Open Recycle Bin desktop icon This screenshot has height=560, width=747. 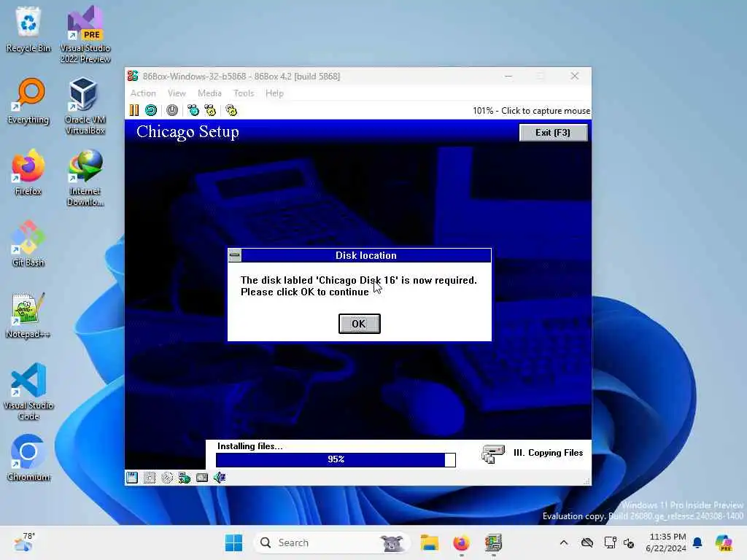tap(28, 29)
